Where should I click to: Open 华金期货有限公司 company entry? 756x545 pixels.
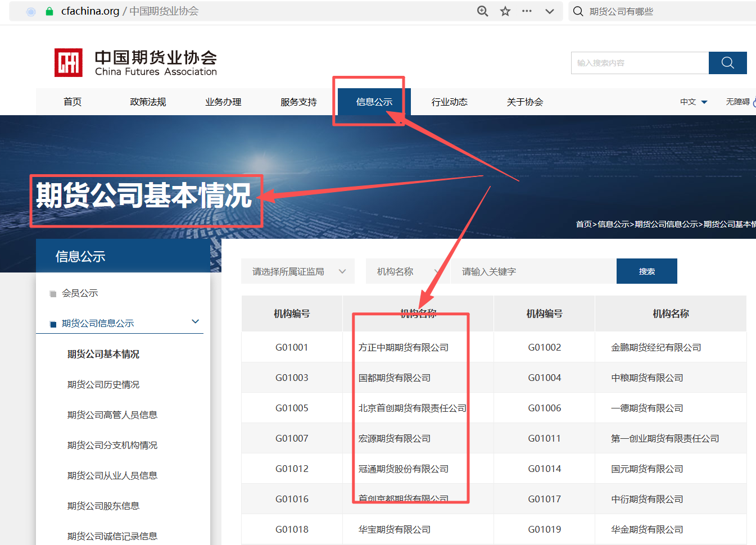point(647,529)
